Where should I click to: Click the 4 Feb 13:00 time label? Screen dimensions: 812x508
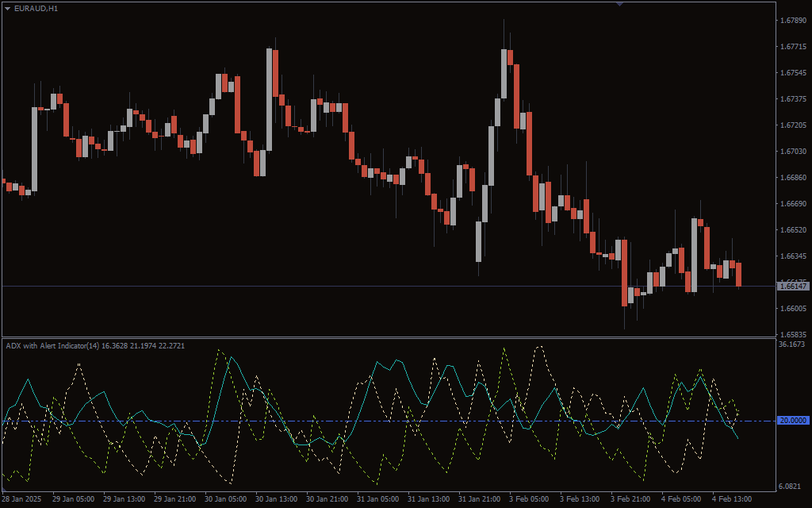click(732, 499)
